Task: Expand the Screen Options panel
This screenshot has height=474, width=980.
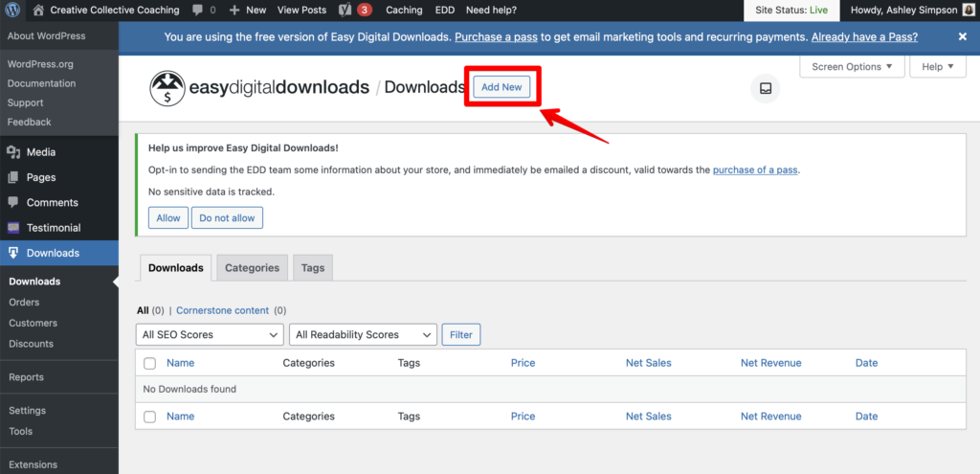Action: pos(851,67)
